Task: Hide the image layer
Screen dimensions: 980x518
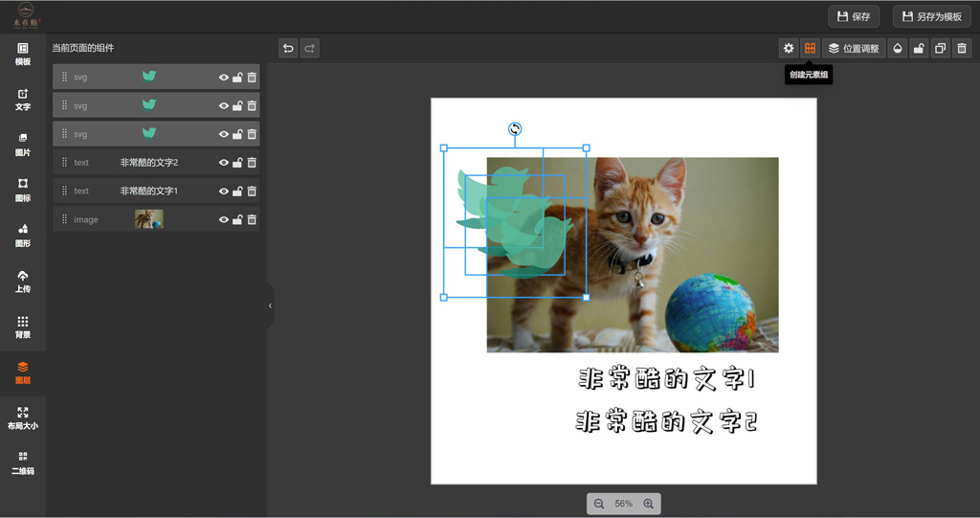Action: click(x=224, y=219)
